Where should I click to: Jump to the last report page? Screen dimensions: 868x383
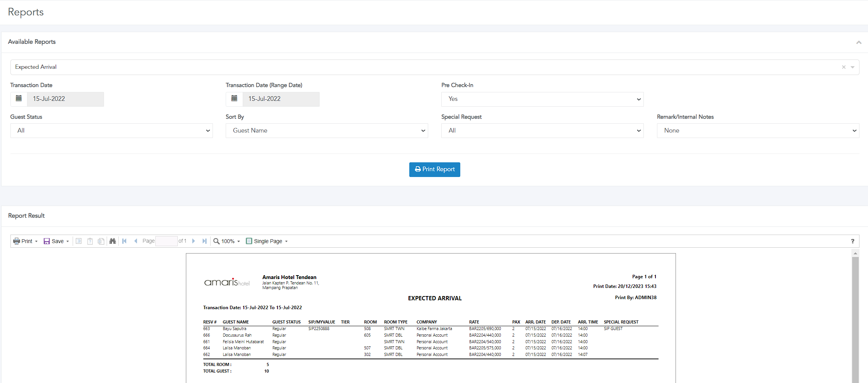pos(204,241)
